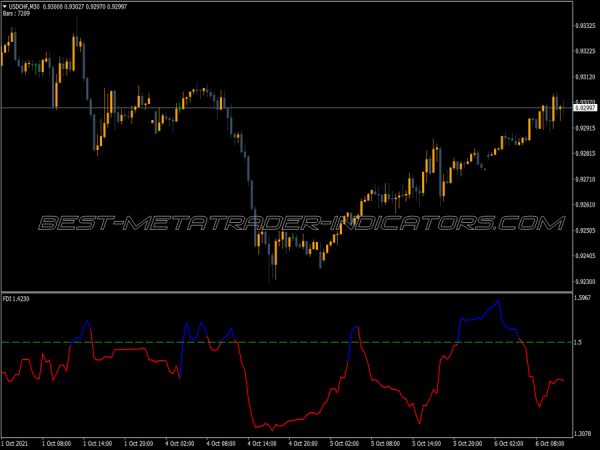
Task: Click indicator scale minimum 1.3078
Action: [x=583, y=434]
